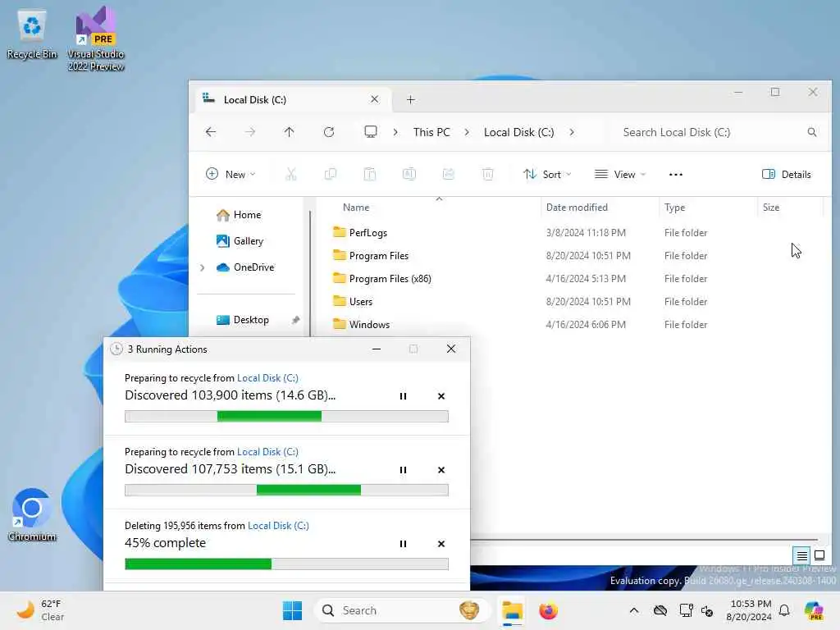840x630 pixels.
Task: Refresh the Local Disk (C:) view
Action: (x=329, y=132)
